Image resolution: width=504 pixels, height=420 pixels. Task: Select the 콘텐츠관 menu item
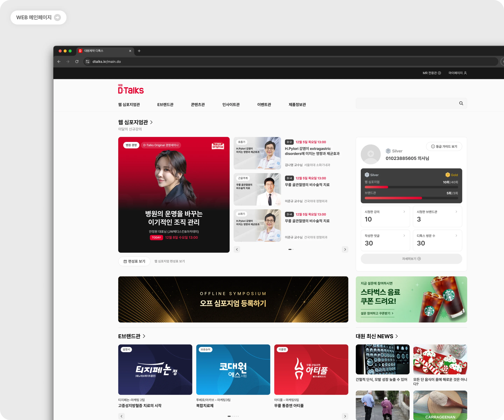(x=198, y=105)
